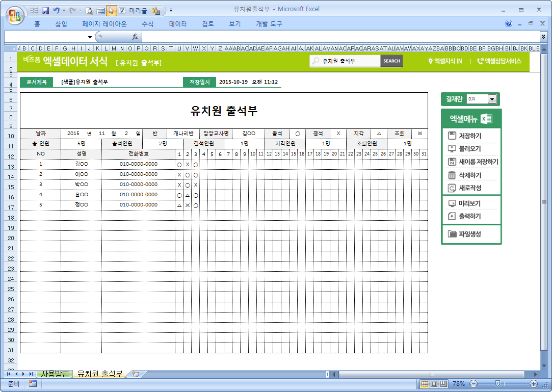The height and width of the screenshot is (392, 552).
Task: Click the zoom slider handle
Action: point(498,384)
